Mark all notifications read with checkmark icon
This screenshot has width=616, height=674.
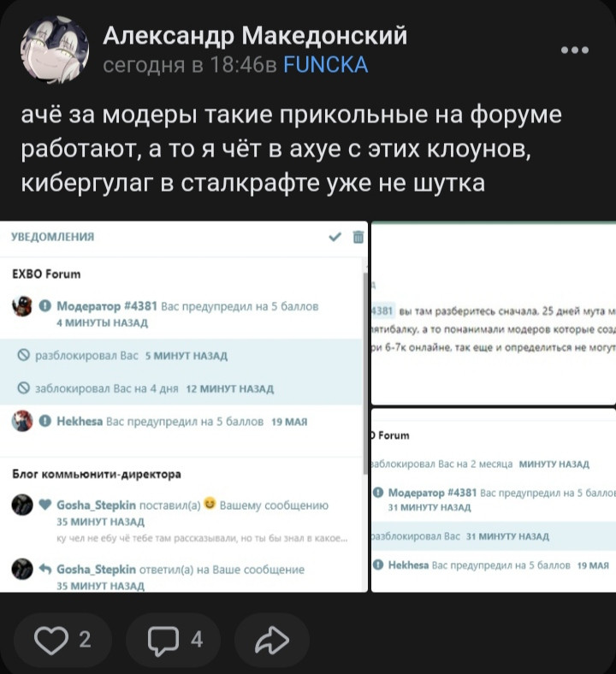(x=335, y=236)
